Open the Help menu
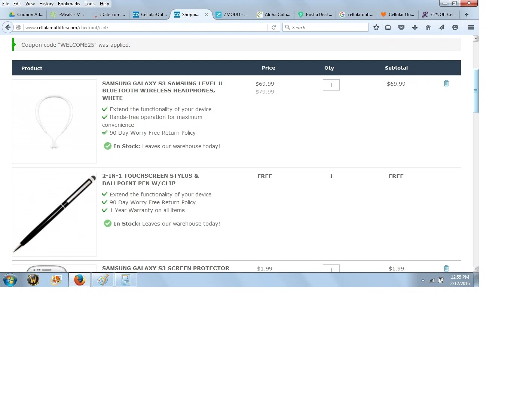The height and width of the screenshot is (398, 532). coord(104,4)
